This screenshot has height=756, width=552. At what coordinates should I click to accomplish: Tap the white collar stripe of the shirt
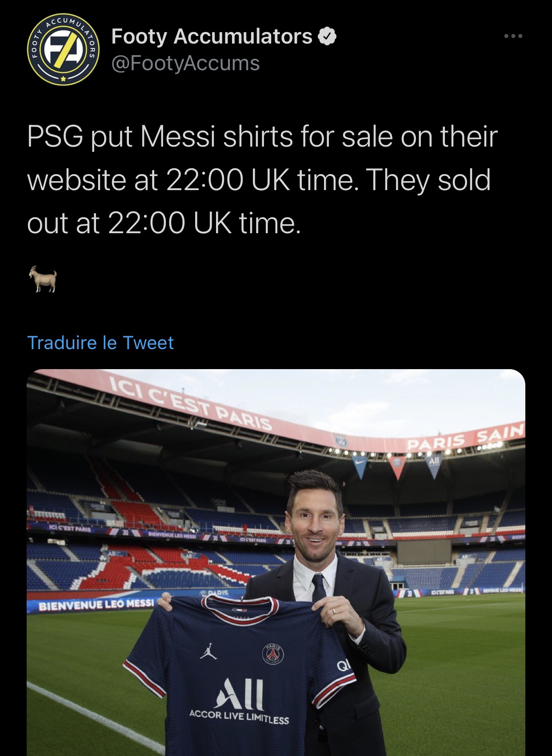[x=239, y=605]
